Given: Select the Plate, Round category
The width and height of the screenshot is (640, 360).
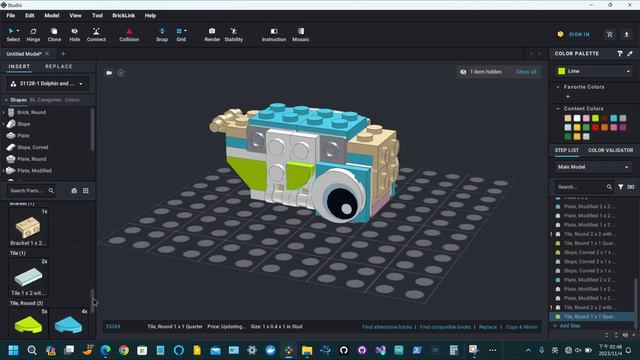Looking at the screenshot, I should pos(31,159).
